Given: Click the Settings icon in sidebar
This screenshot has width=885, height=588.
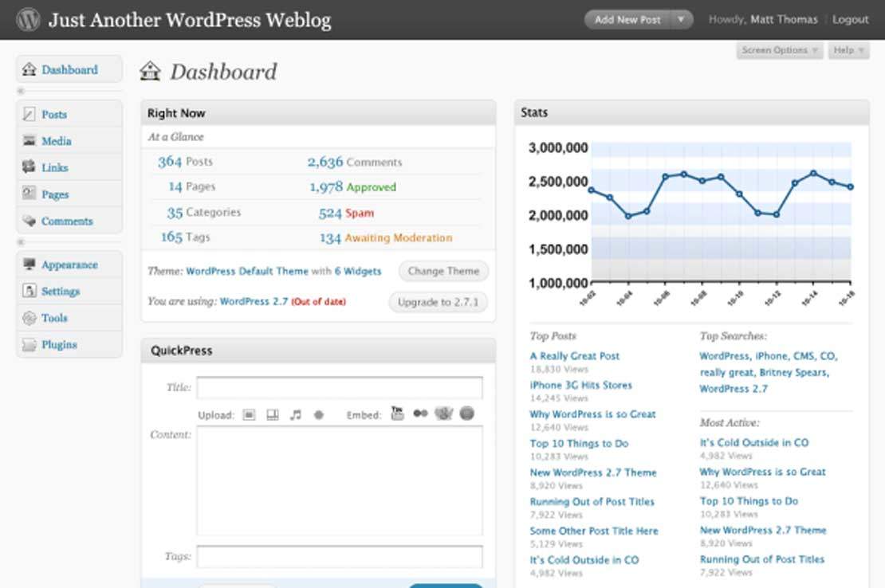Looking at the screenshot, I should tap(29, 291).
